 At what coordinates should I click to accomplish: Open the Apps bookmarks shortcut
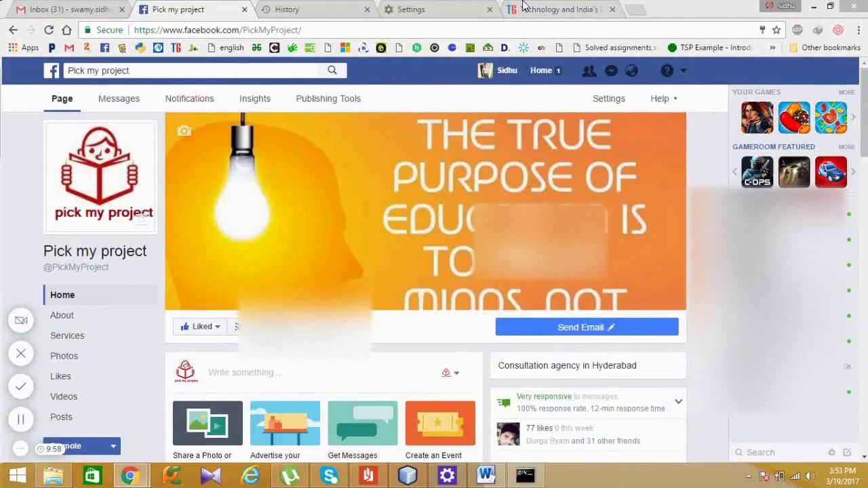click(24, 47)
